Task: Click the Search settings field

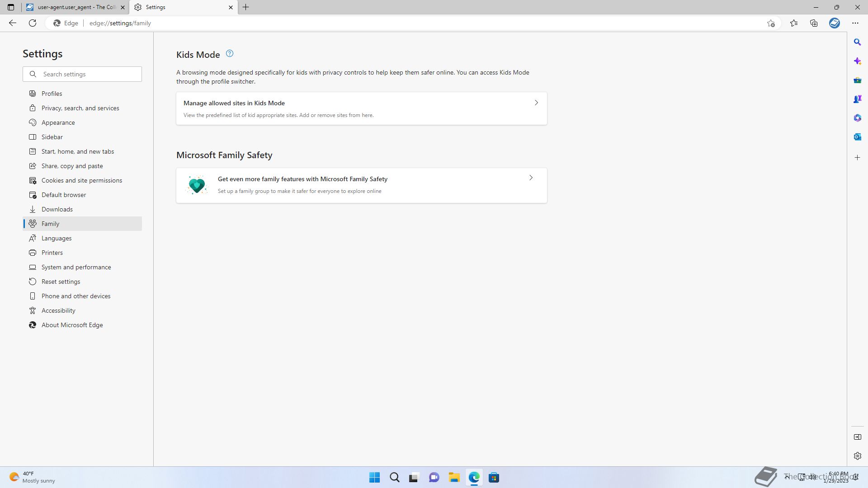Action: point(82,74)
